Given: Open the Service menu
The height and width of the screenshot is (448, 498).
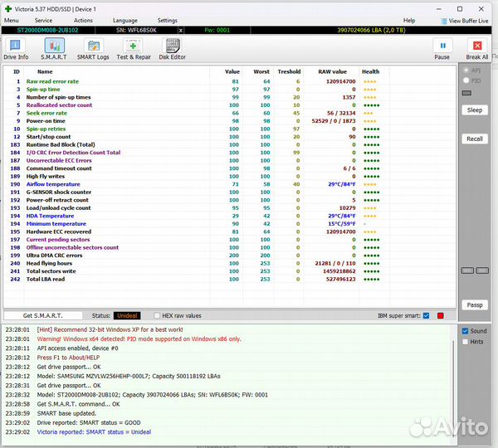Looking at the screenshot, I should click(x=43, y=20).
